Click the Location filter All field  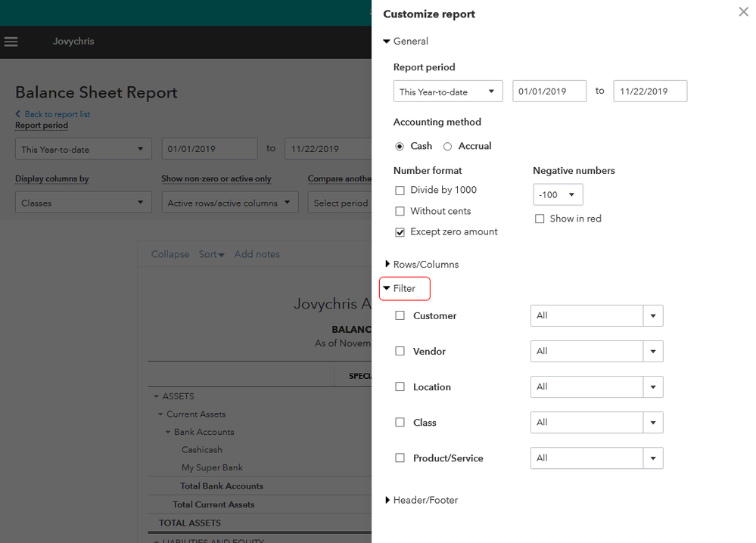pyautogui.click(x=586, y=387)
